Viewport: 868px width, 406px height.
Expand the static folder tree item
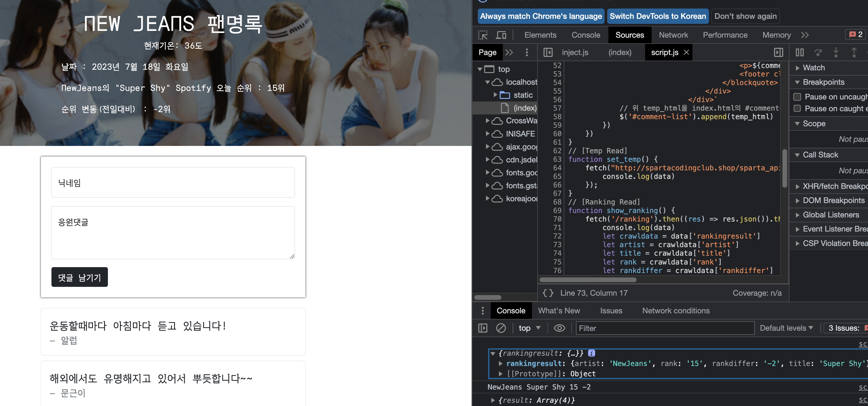495,95
